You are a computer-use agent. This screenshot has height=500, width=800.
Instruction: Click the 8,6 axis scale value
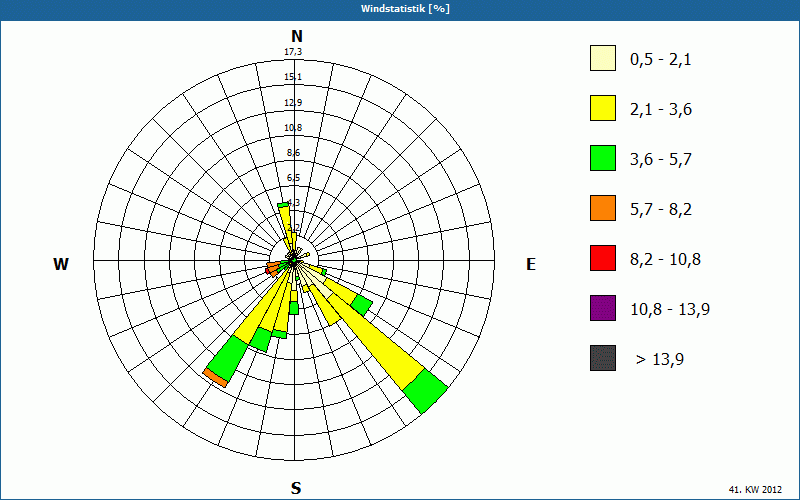pyautogui.click(x=293, y=153)
